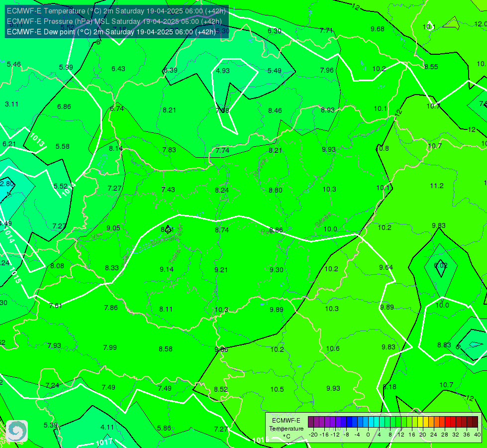The width and height of the screenshot is (487, 448).
Task: Click the map value '6.43'
Action: [x=118, y=69]
